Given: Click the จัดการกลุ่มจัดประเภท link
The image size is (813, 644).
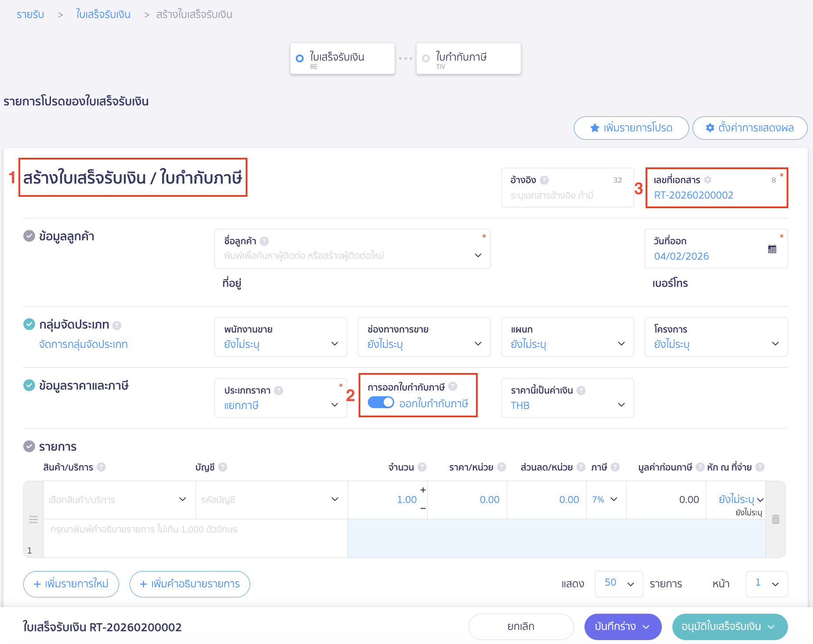Looking at the screenshot, I should 83,344.
